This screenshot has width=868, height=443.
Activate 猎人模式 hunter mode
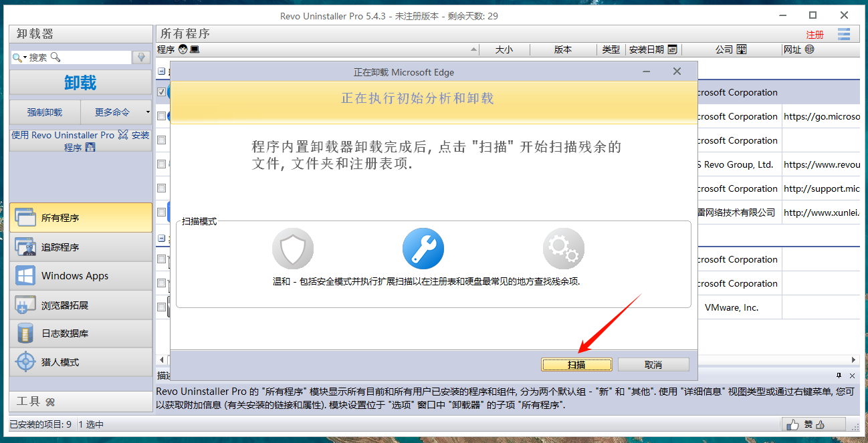80,362
